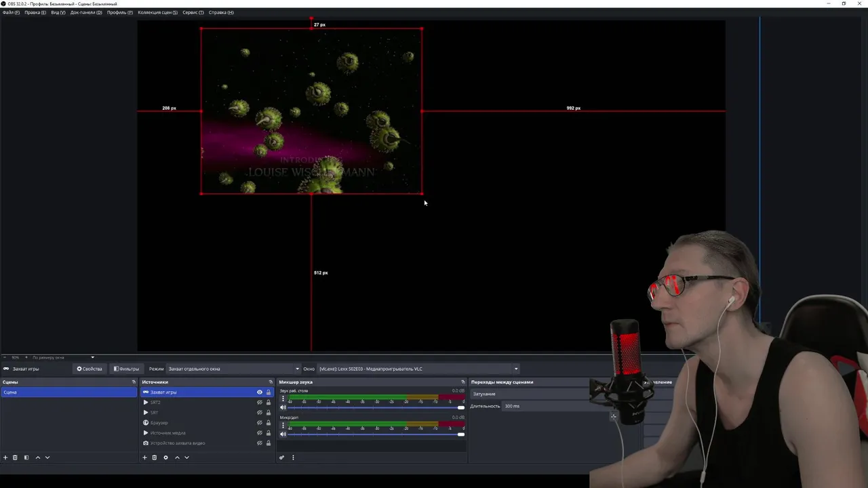Select the SRT source row
868x488 pixels.
pos(206,413)
